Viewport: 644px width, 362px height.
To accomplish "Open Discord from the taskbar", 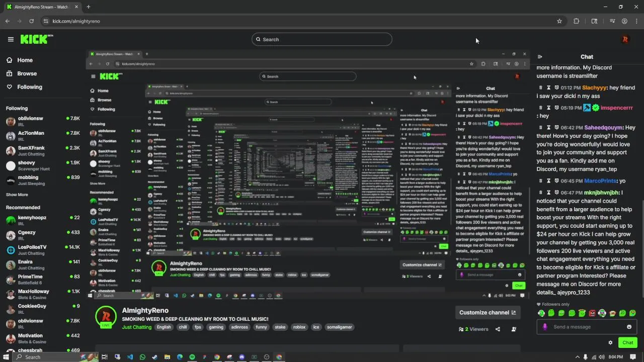I will point(242,357).
